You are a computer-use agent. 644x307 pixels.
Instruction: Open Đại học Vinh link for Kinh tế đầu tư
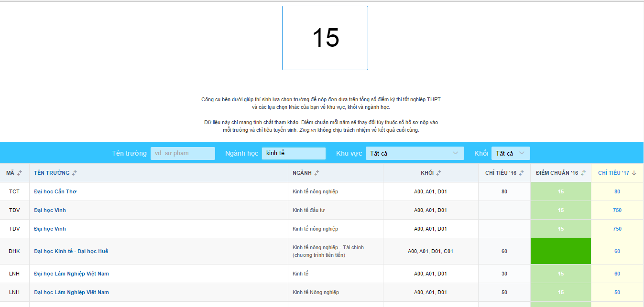pyautogui.click(x=50, y=210)
